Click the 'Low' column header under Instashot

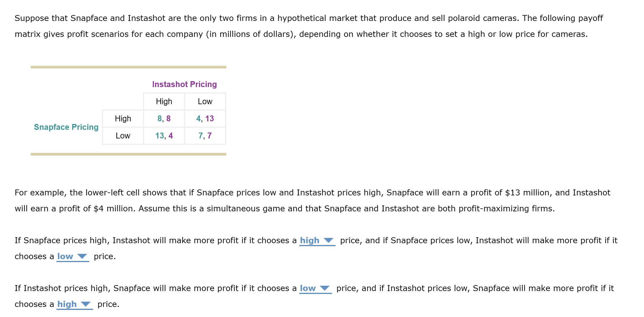205,101
